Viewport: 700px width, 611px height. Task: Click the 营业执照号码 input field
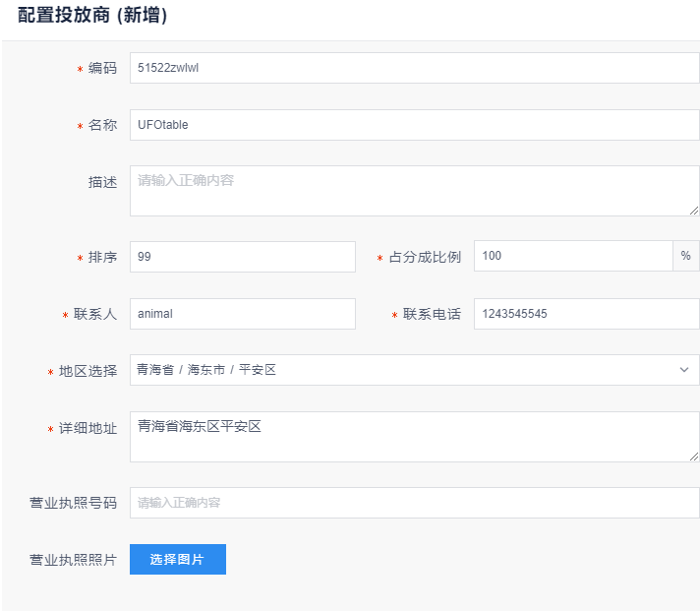[414, 503]
